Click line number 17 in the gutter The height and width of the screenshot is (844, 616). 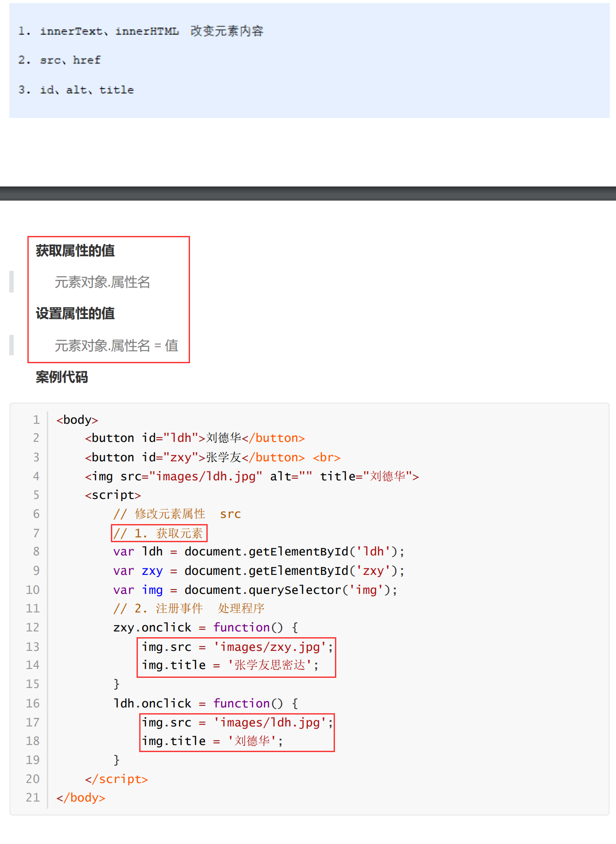click(x=33, y=722)
